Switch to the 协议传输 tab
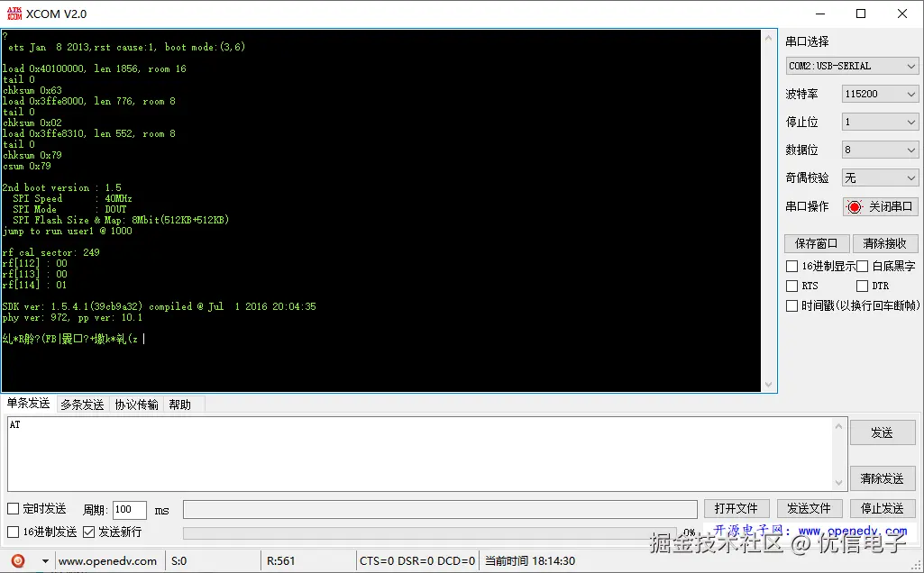 coord(136,405)
